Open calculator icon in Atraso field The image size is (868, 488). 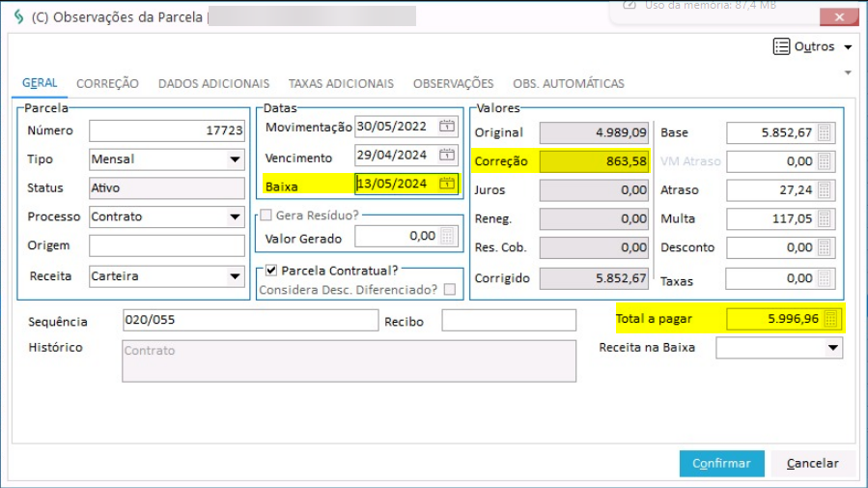[825, 190]
